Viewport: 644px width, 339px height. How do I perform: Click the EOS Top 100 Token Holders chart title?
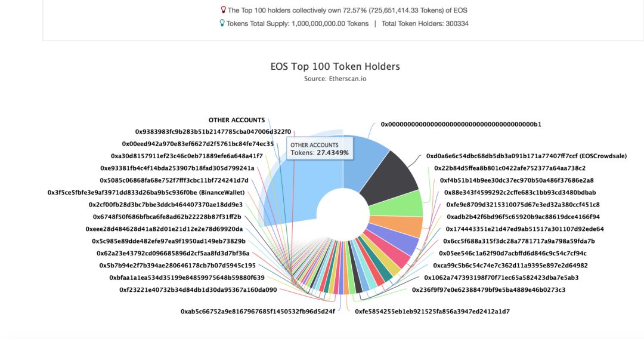point(335,67)
